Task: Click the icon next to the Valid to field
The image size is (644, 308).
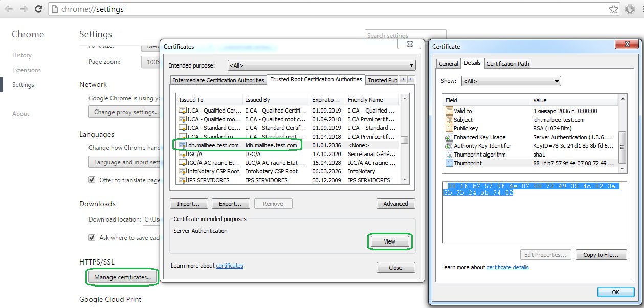Action: click(x=449, y=111)
